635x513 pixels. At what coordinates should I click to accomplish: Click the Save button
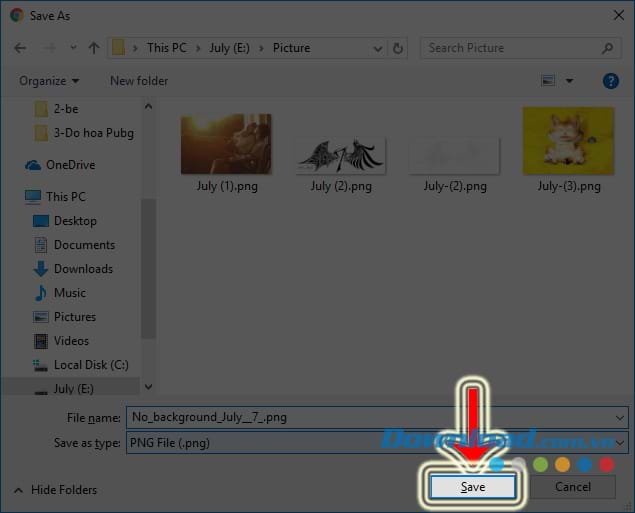pyautogui.click(x=473, y=486)
